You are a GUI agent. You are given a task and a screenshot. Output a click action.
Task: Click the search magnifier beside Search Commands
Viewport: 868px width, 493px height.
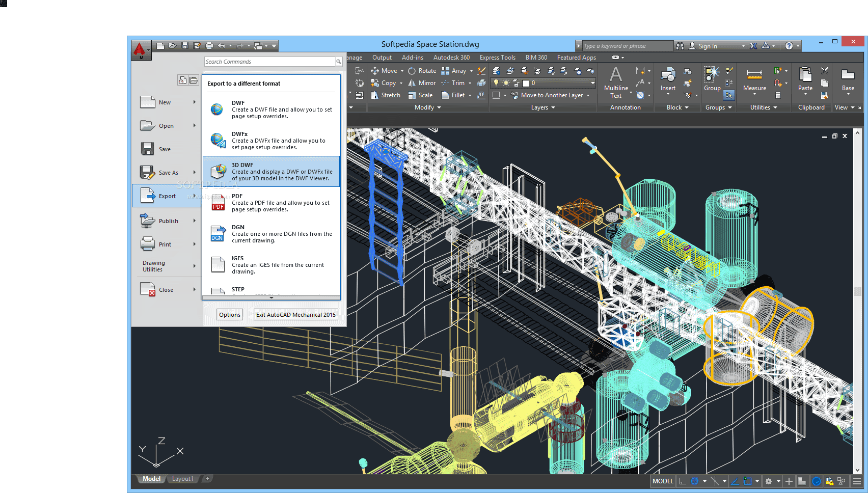pos(338,62)
